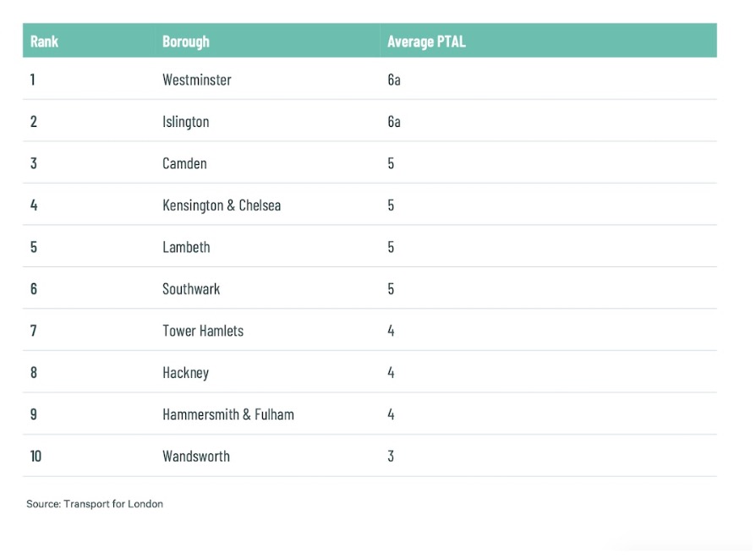This screenshot has width=756, height=559.
Task: Click Wandsworth's PTAL value of 3
Action: point(391,457)
